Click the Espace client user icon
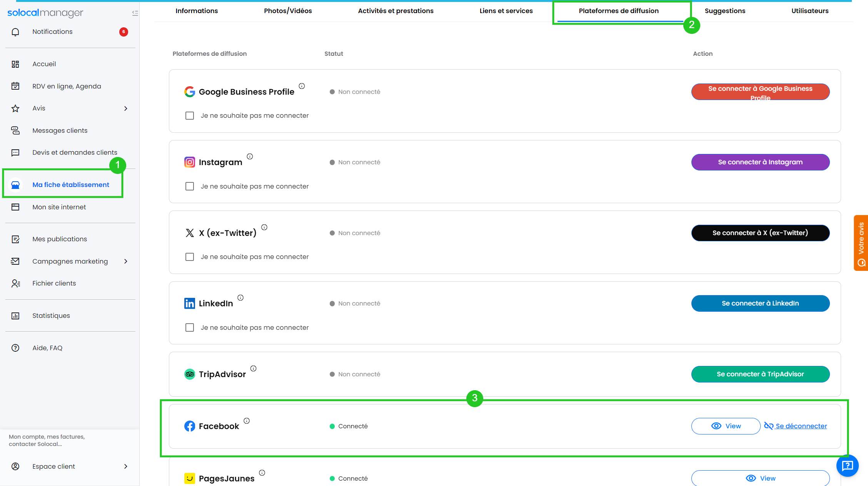 15,466
